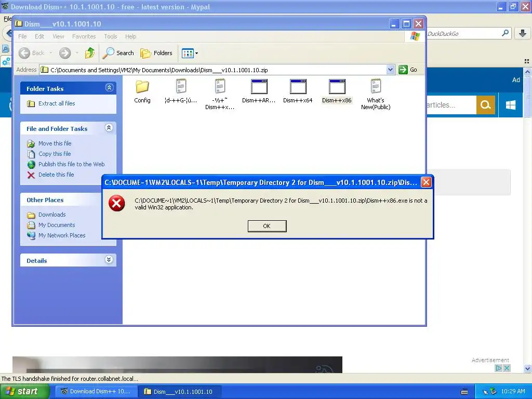
Task: Click the keyboard icon in taskbar
Action: click(464, 392)
